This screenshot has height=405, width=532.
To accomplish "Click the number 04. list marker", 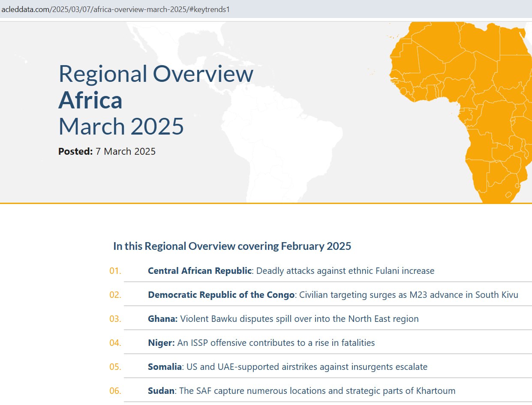I will point(115,343).
